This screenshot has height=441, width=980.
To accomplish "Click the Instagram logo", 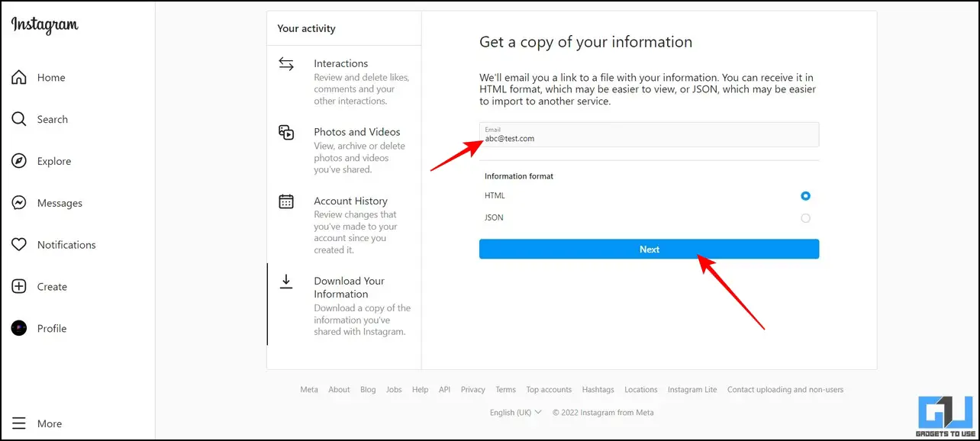I will tap(44, 24).
